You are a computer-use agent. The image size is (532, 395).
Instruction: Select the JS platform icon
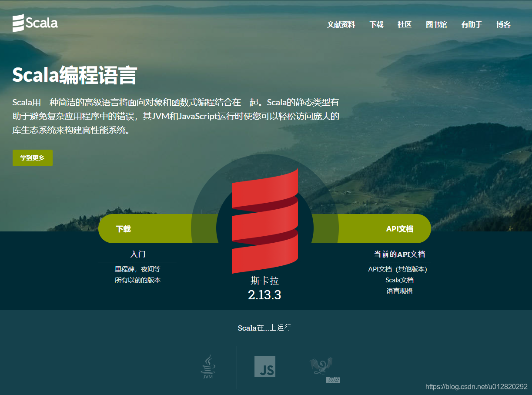coord(265,366)
